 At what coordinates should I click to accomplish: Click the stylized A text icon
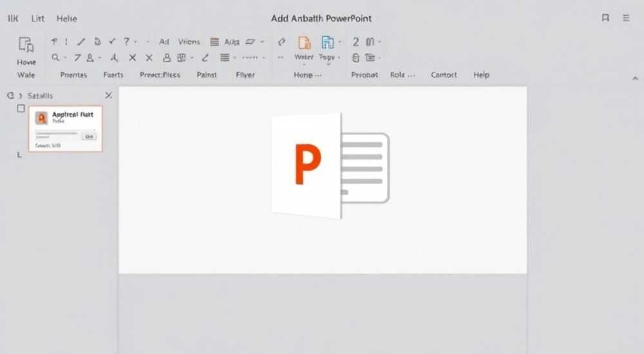[114, 58]
